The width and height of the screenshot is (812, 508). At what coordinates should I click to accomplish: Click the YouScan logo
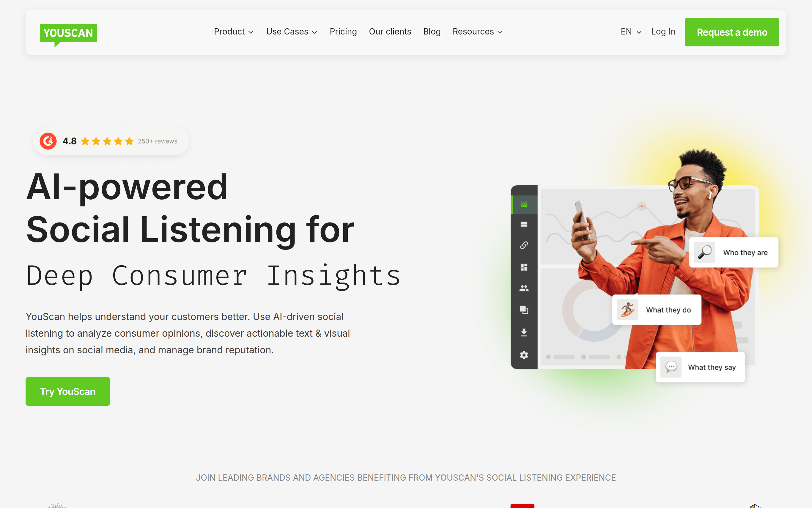pyautogui.click(x=68, y=35)
